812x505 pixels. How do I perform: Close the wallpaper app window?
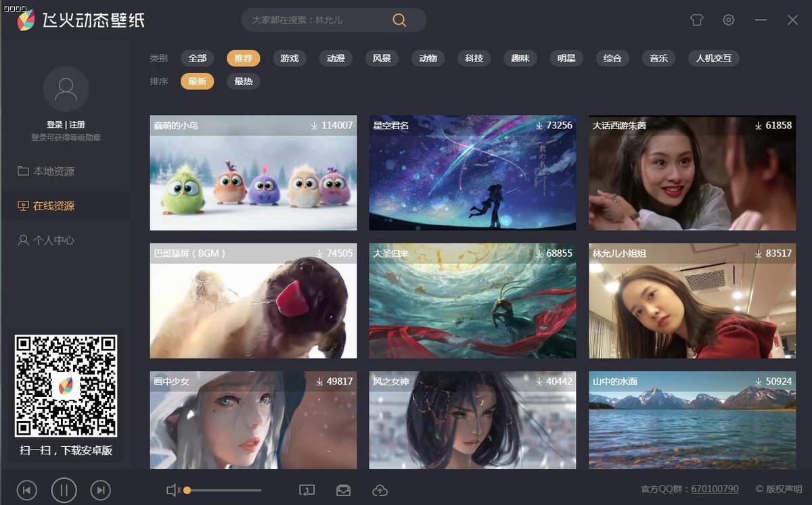tap(792, 20)
